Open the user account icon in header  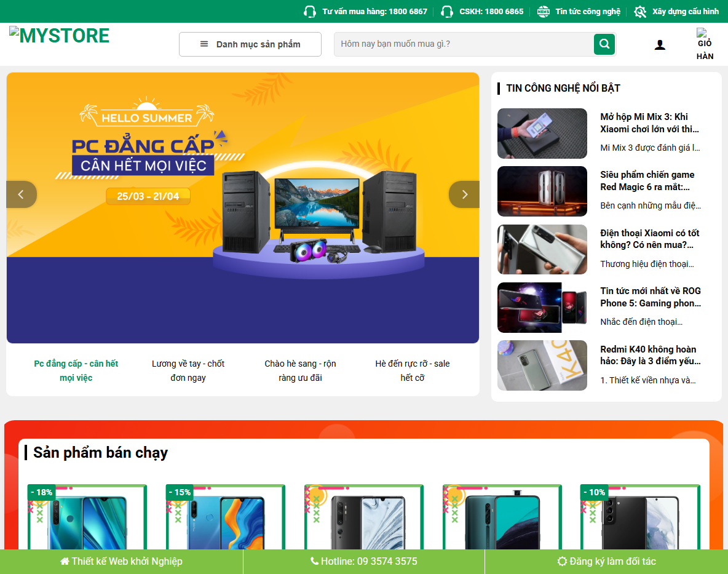[660, 44]
